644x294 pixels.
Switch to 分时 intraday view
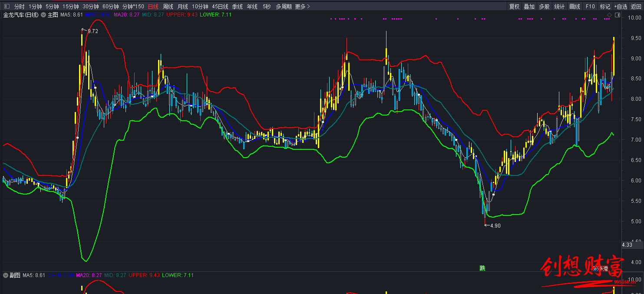pyautogui.click(x=19, y=7)
